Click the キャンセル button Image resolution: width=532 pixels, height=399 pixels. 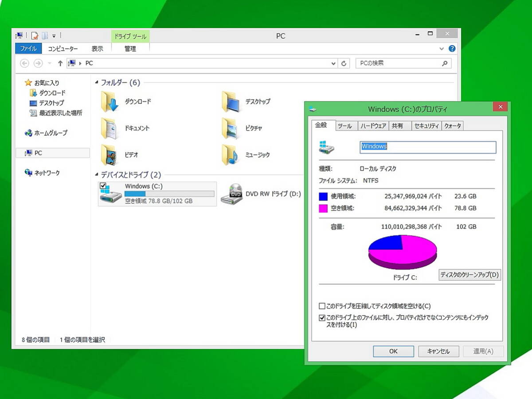click(438, 352)
